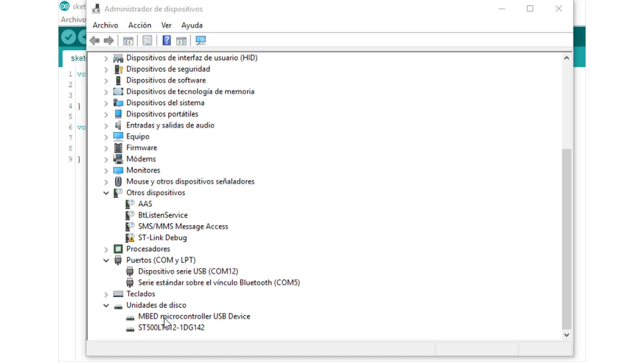The image size is (644, 362).
Task: Select the BtListenService entry
Action: [x=163, y=215]
